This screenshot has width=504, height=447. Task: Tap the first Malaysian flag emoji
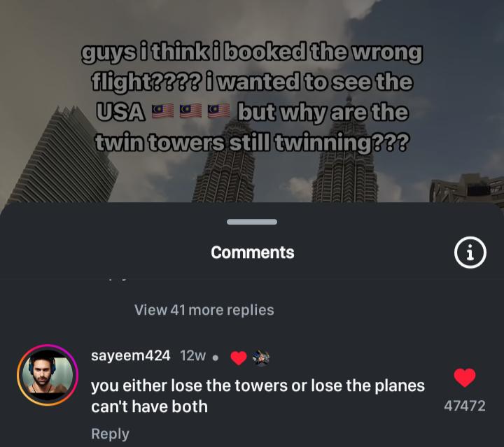click(x=162, y=111)
